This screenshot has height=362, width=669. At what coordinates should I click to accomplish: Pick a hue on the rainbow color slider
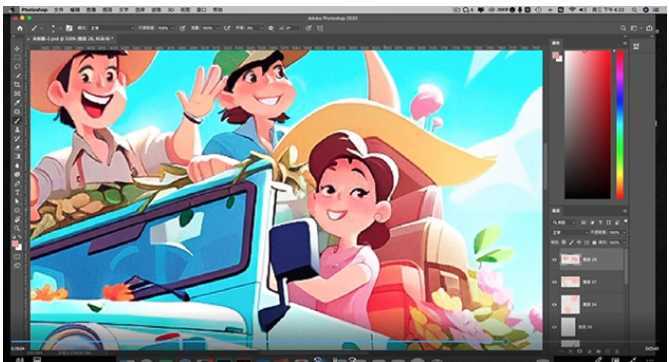(620, 125)
